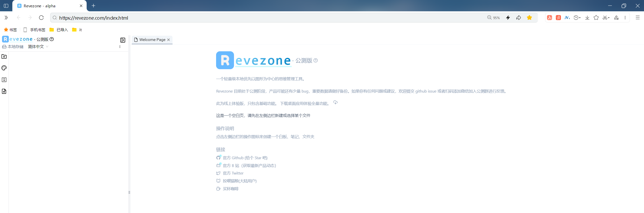
Task: Click the red PDF extension icon
Action: click(550, 18)
